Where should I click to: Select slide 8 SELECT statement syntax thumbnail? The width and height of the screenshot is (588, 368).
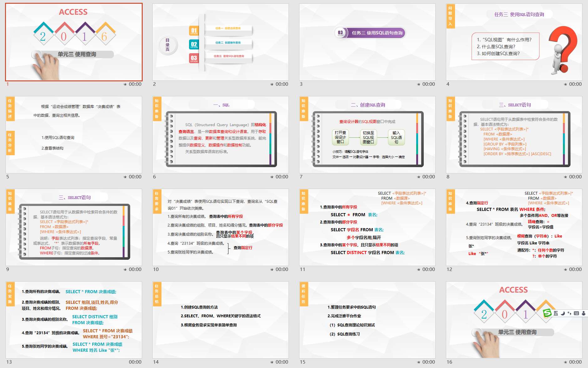tap(514, 135)
